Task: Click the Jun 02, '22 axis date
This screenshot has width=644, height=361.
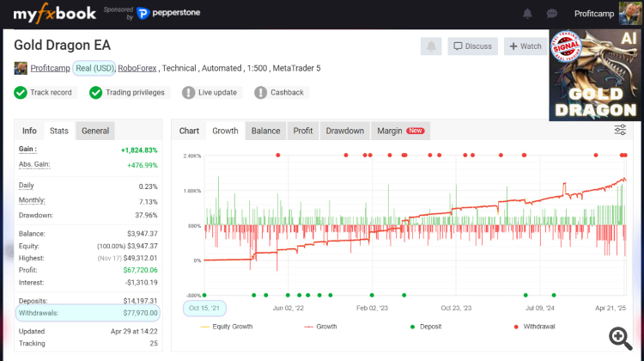Action: point(289,308)
